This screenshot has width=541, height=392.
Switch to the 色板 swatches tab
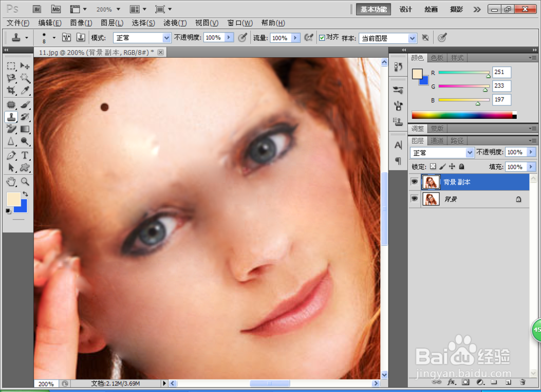click(437, 58)
